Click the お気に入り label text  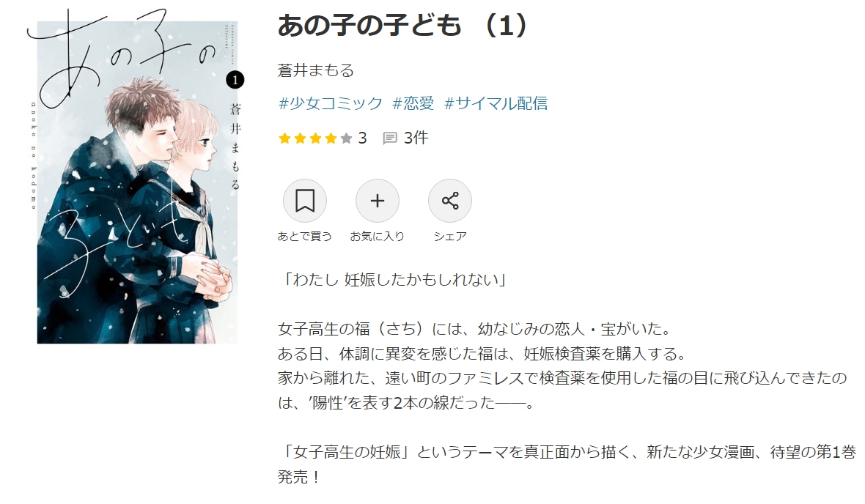[x=378, y=237]
